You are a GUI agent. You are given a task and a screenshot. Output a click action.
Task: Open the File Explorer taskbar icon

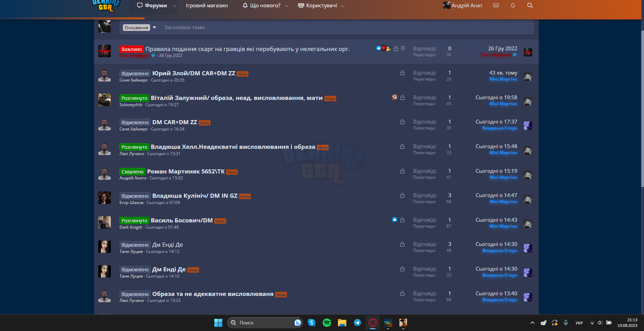342,323
